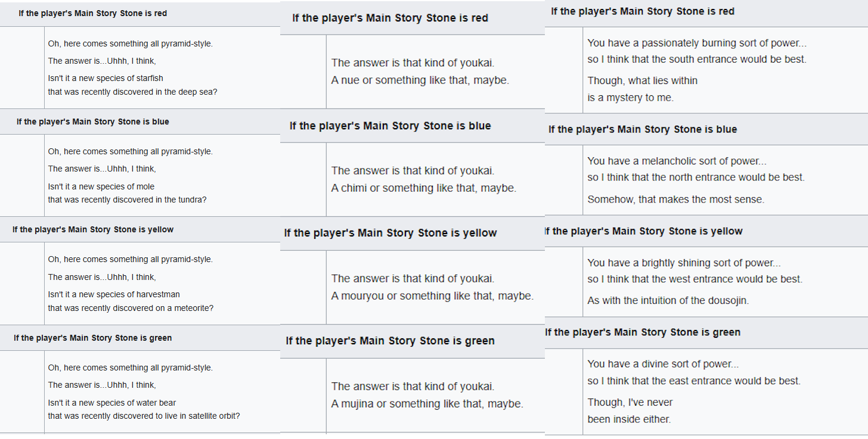Select the "A chimi or something" line
This screenshot has height=439, width=868.
[423, 188]
